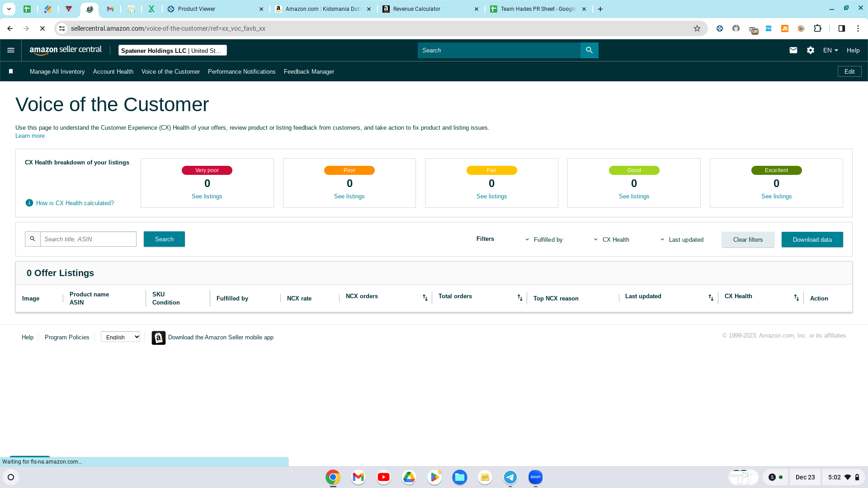Expand the CX Health filter
This screenshot has width=868, height=488.
pyautogui.click(x=611, y=239)
